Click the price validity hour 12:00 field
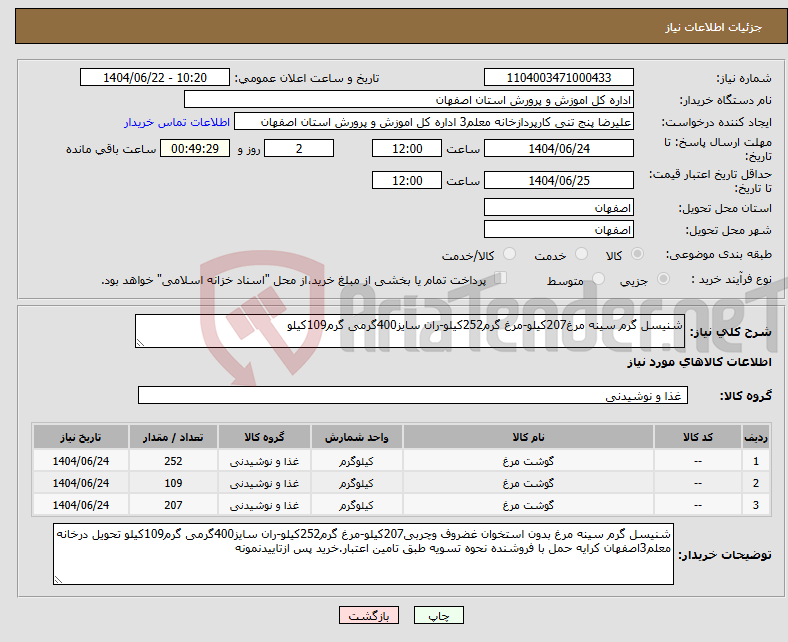The image size is (788, 642). [407, 180]
